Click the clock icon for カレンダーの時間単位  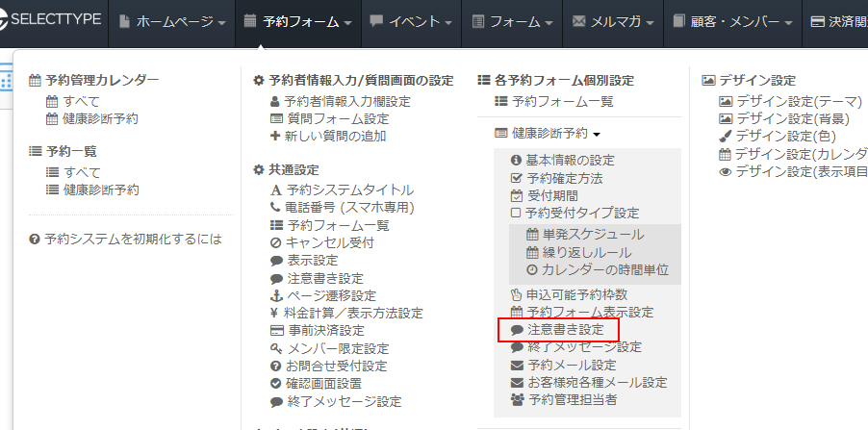pyautogui.click(x=532, y=270)
